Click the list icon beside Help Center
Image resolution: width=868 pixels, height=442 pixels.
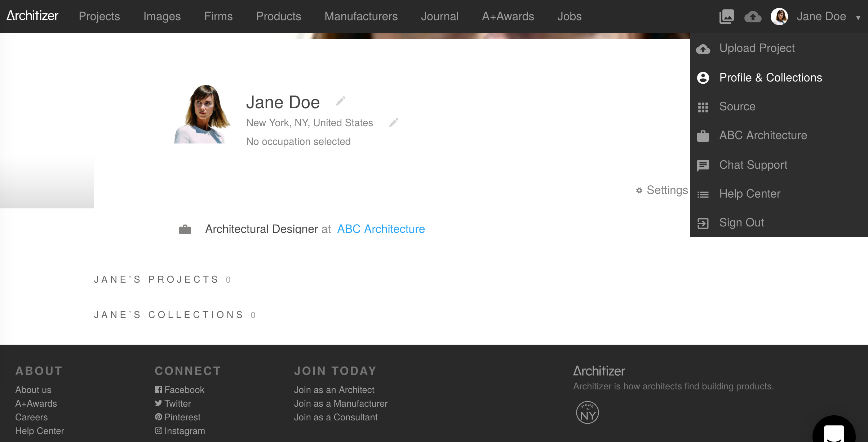tap(703, 195)
